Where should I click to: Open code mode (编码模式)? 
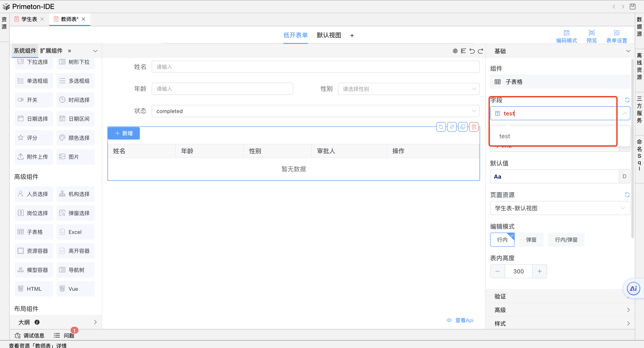[x=566, y=36]
